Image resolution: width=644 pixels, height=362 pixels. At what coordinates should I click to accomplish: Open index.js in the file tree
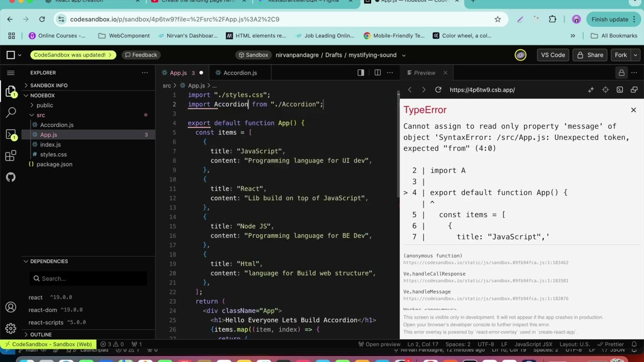50,144
